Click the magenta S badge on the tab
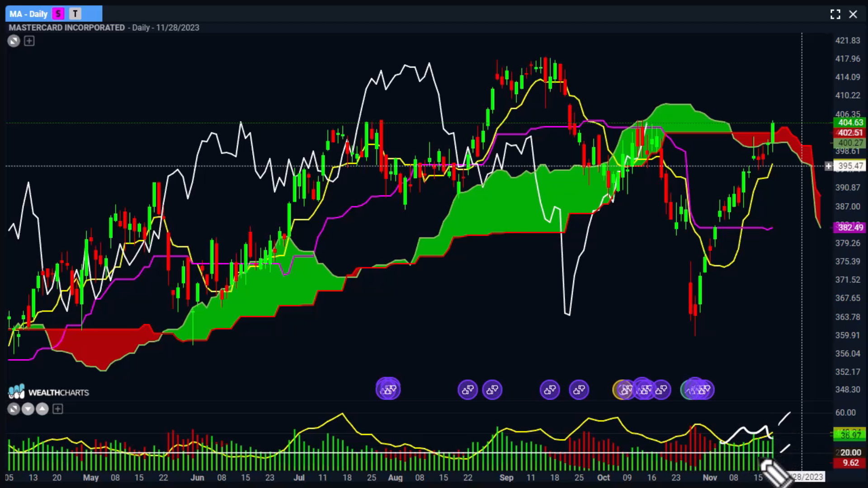Screen dimensions: 868x488 point(58,14)
